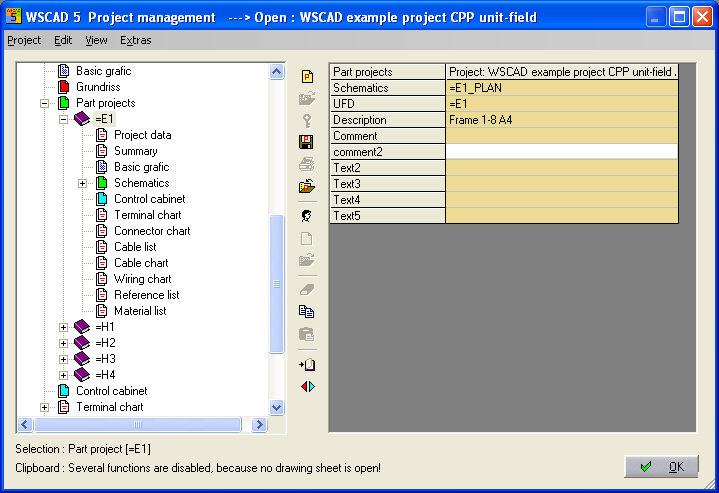Collapse the =E1 part project node
Screen dimensions: 719x493
pyautogui.click(x=63, y=119)
